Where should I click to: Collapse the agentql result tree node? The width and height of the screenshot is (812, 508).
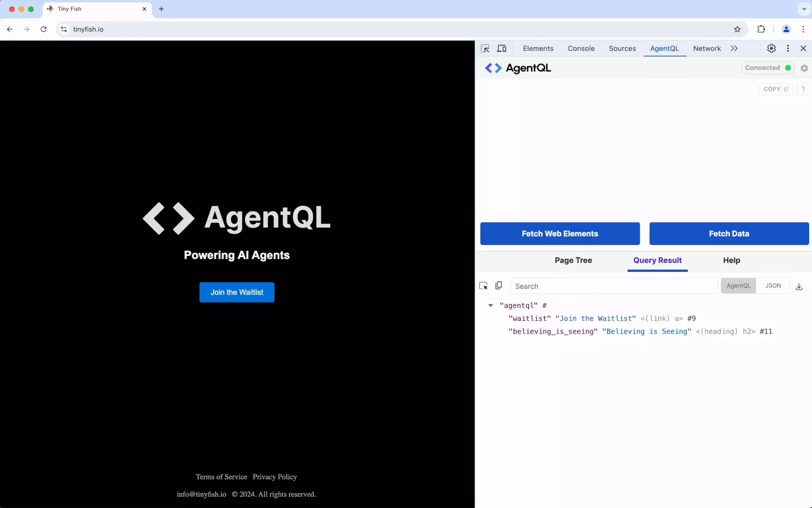pos(491,306)
